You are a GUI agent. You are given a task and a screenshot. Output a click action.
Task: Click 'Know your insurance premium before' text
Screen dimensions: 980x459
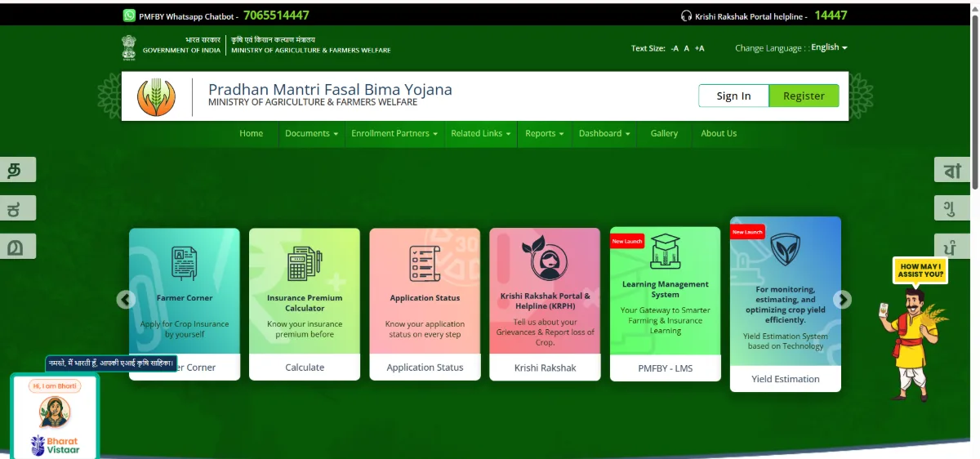[x=305, y=329]
